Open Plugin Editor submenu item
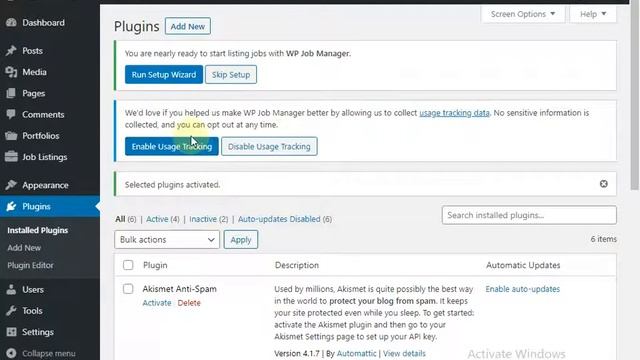Image resolution: width=640 pixels, height=360 pixels. [x=30, y=265]
